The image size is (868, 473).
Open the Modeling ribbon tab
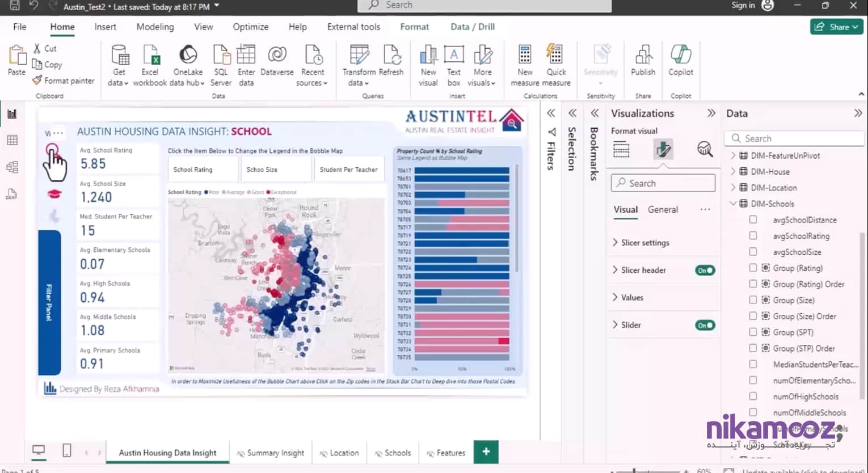click(x=155, y=27)
